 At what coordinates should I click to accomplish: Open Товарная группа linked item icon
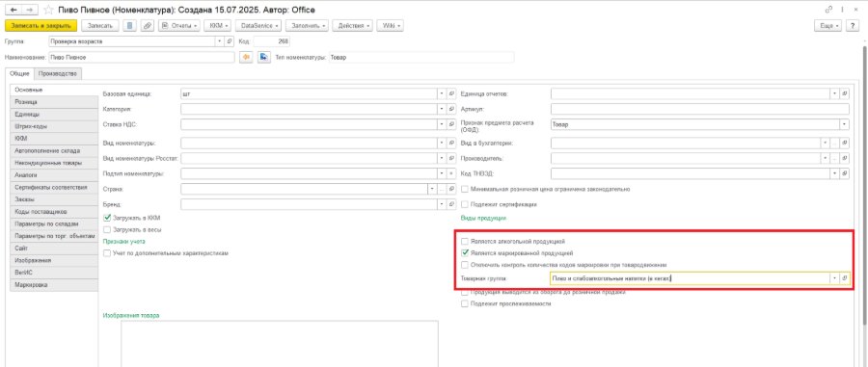pyautogui.click(x=844, y=278)
